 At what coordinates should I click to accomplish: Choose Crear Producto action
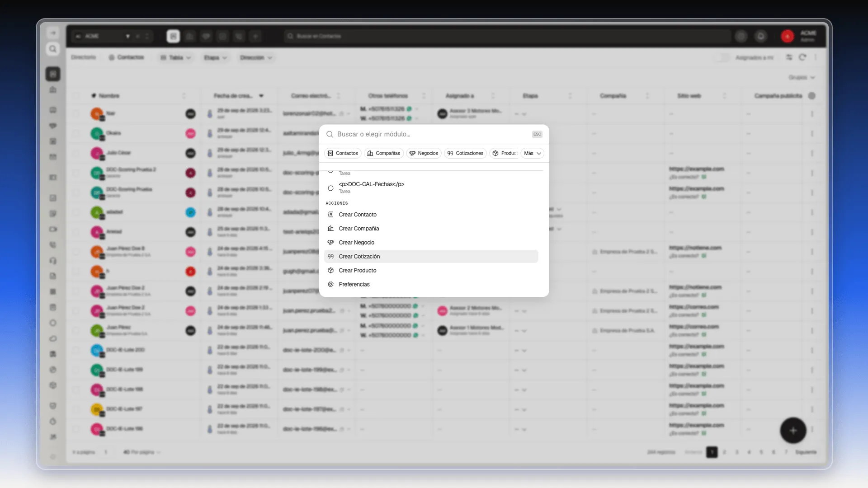pos(431,270)
